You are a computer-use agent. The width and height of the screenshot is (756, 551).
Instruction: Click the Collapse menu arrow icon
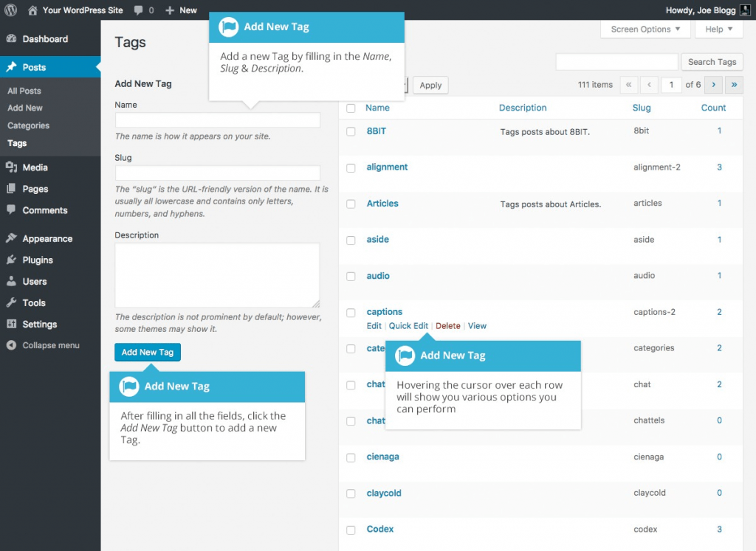(11, 345)
